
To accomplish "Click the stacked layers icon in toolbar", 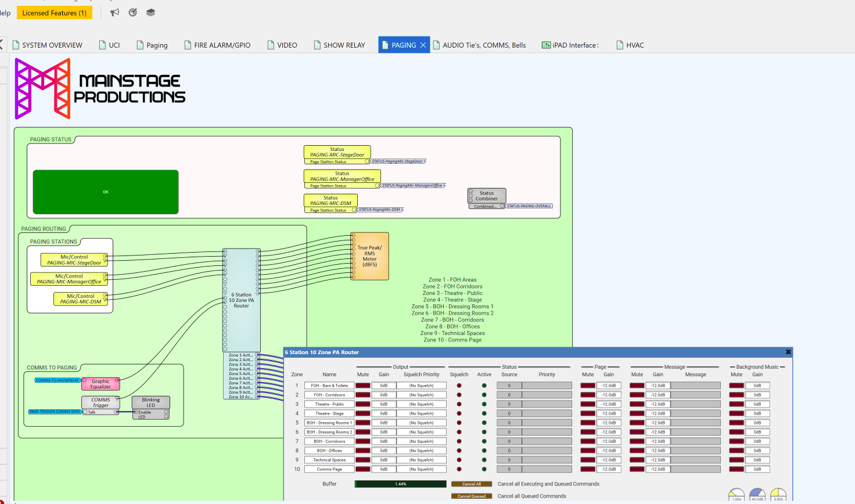I will pyautogui.click(x=150, y=12).
